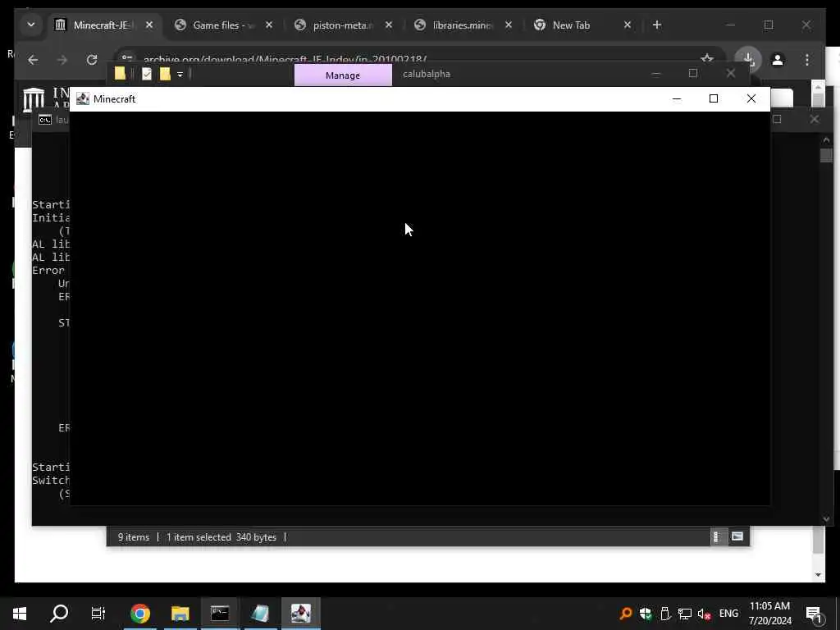Maximize the File Explorer window

click(693, 73)
